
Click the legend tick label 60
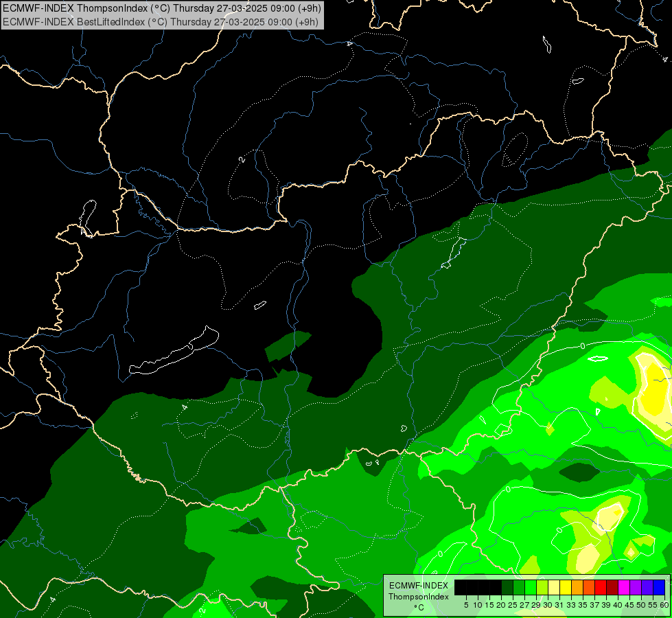(664, 605)
